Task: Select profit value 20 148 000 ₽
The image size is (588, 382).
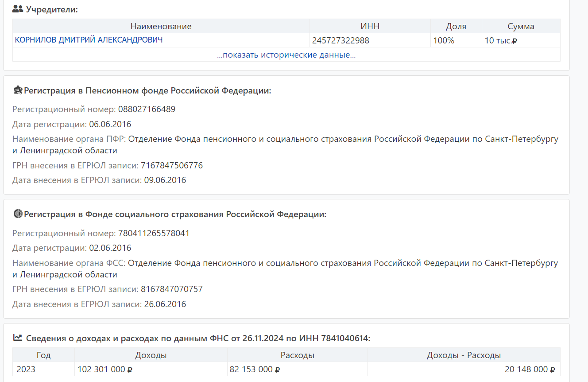Action: point(530,369)
